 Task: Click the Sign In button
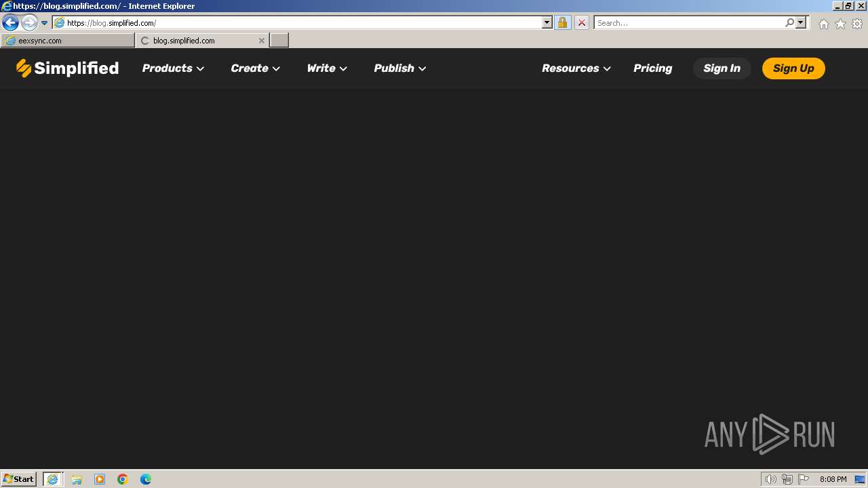pos(722,68)
